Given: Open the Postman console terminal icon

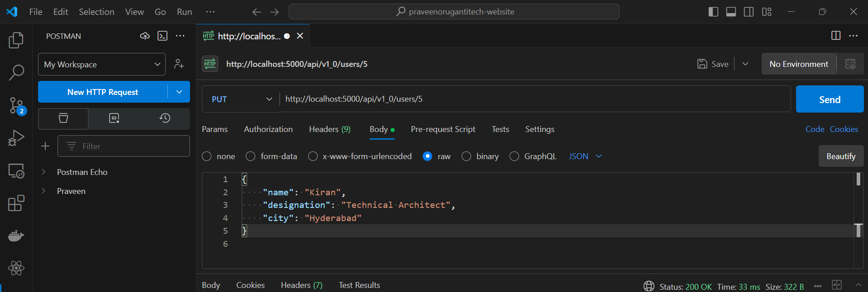Looking at the screenshot, I should coord(162,36).
